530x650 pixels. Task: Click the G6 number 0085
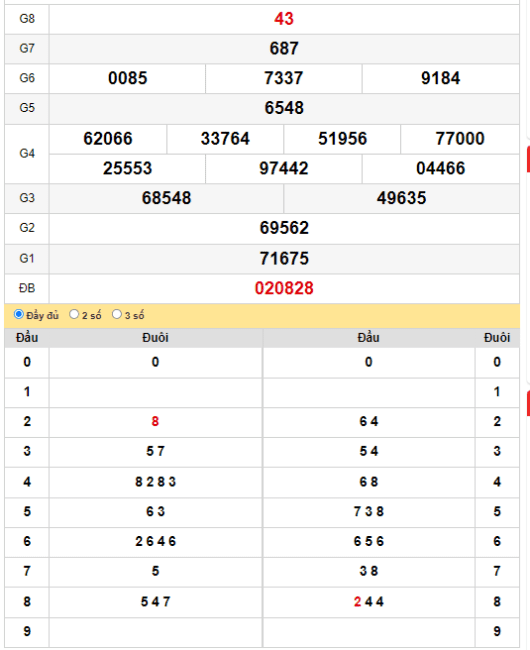[x=128, y=78]
